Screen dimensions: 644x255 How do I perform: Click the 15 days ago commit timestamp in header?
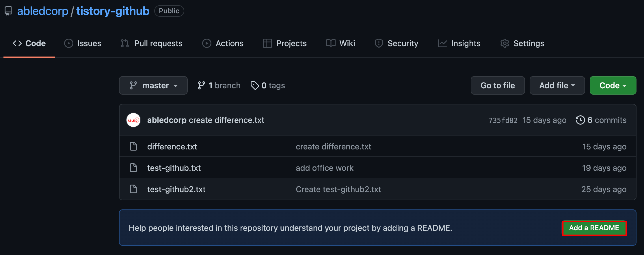(544, 120)
